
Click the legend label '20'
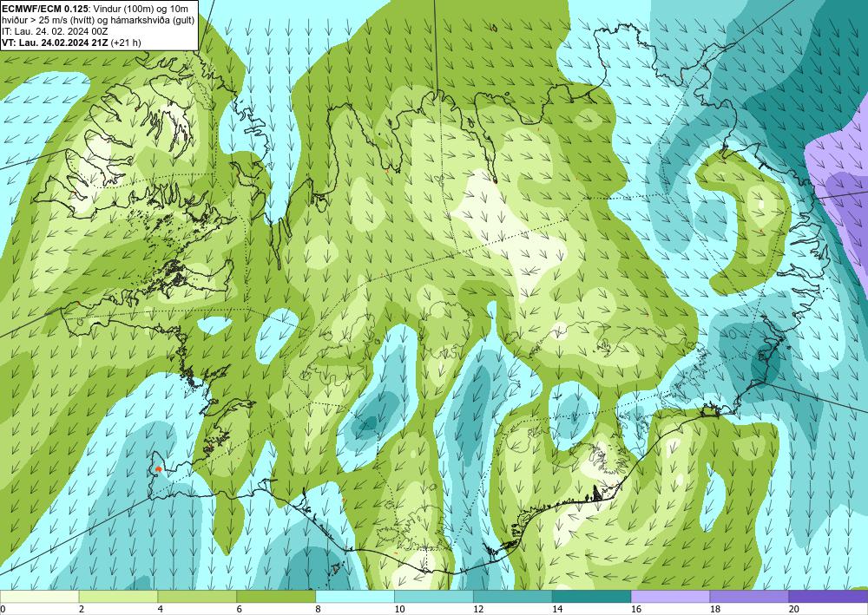coord(793,609)
